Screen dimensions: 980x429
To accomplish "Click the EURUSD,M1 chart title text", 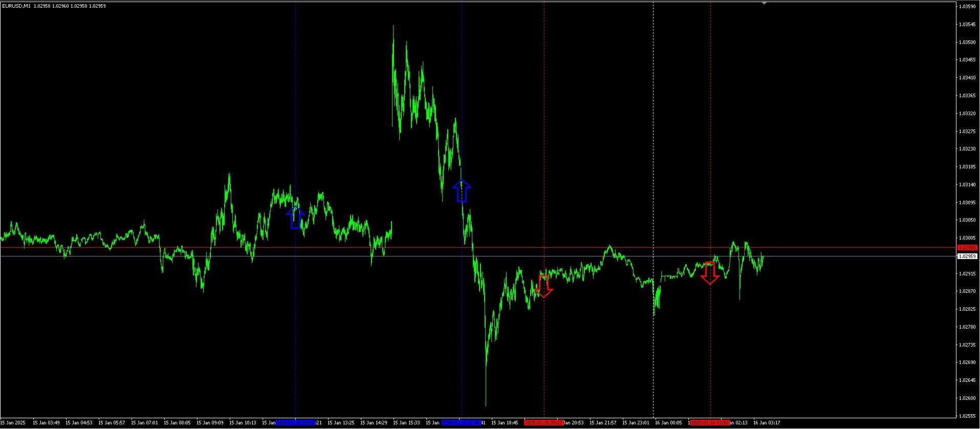I will [x=16, y=6].
